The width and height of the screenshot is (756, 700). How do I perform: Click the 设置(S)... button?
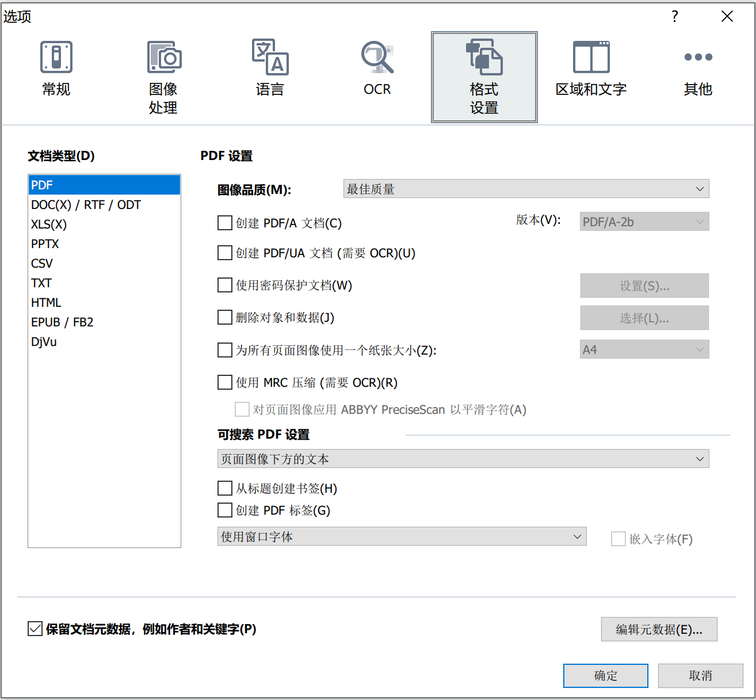pyautogui.click(x=644, y=286)
